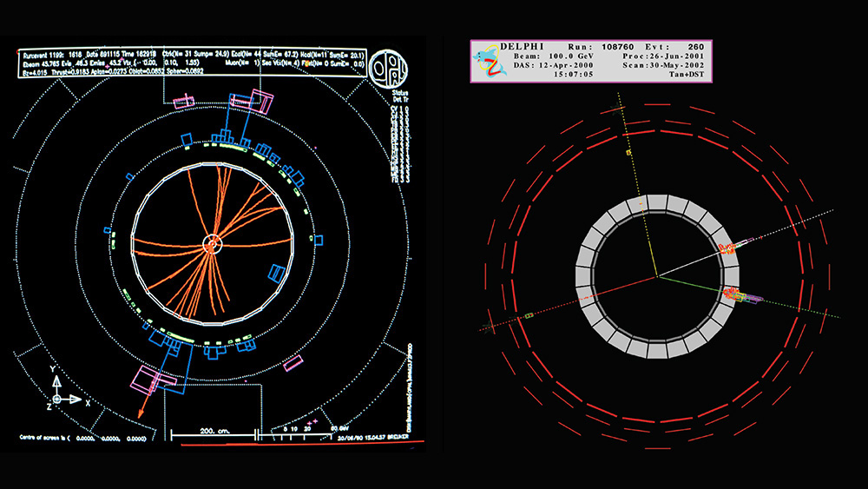Click the Centre of screen coordinates text
Viewport: 868px width, 489px height.
point(74,439)
